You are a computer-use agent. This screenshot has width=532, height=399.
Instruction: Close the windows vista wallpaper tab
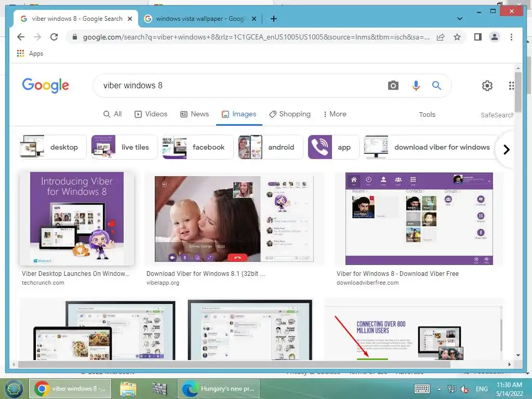click(254, 19)
